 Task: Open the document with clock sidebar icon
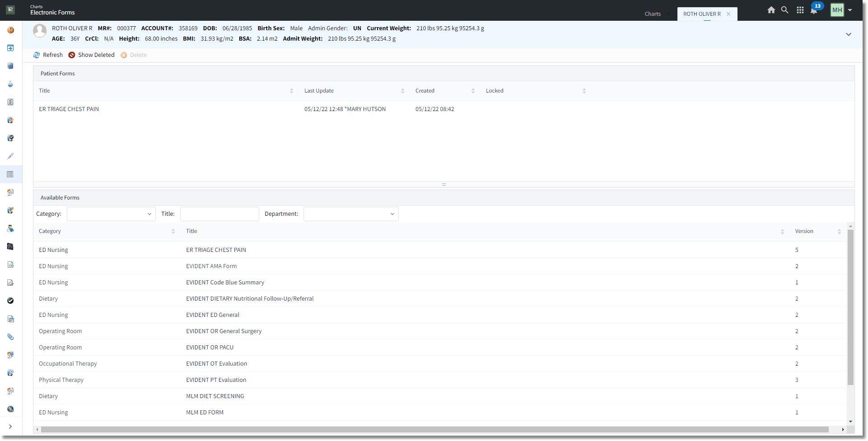coord(10,265)
